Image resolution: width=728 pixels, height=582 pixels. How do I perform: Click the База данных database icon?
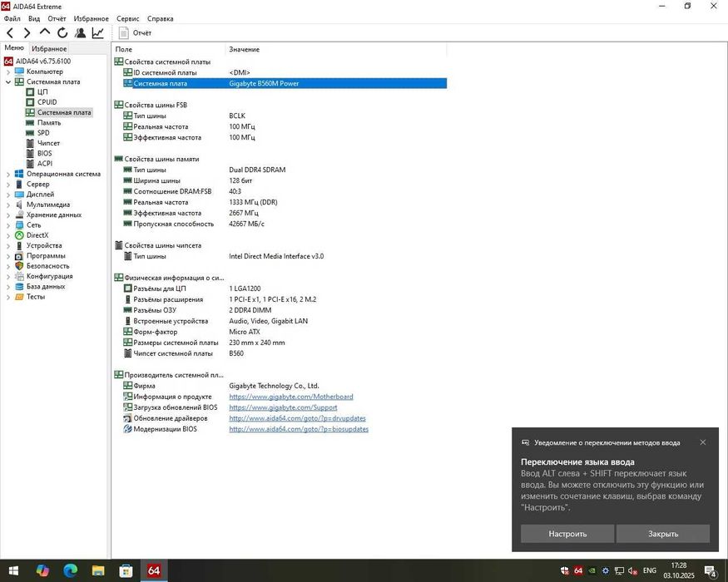point(19,286)
